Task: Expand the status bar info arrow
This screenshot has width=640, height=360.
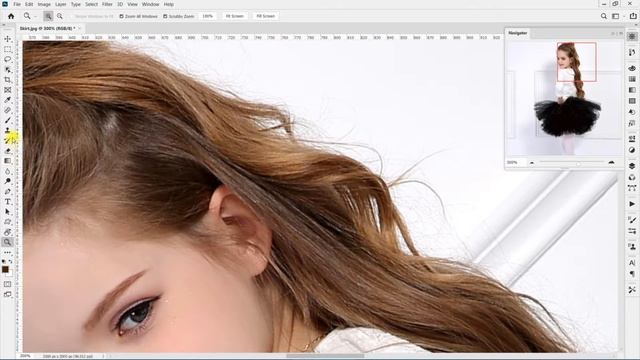Action: [103, 356]
